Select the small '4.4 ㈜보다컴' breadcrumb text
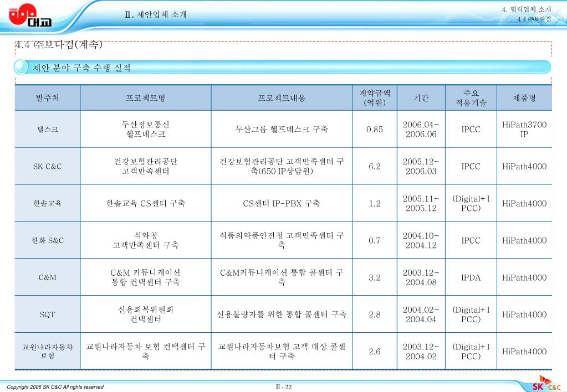This screenshot has height=392, width=567. tap(534, 19)
